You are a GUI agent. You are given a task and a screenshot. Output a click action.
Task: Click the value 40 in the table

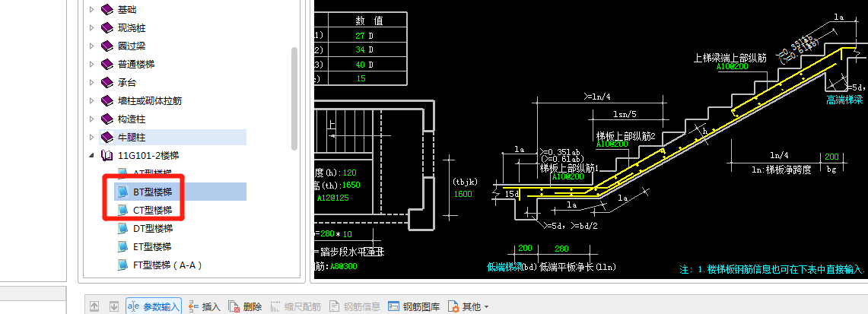point(360,64)
